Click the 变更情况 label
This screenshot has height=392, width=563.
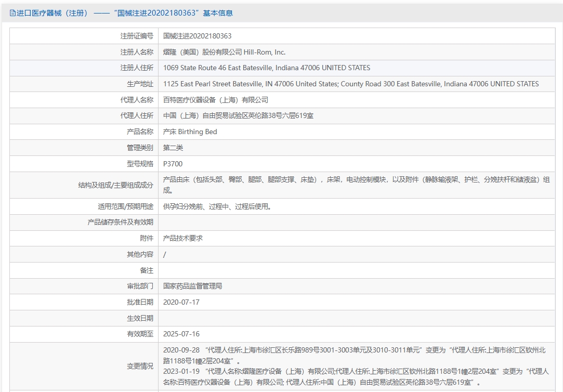click(x=140, y=366)
